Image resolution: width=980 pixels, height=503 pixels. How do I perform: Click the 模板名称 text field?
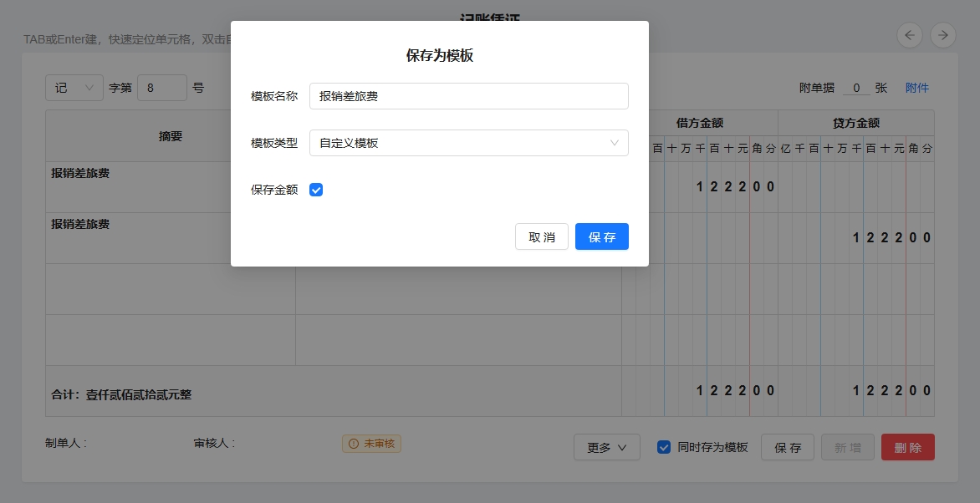pyautogui.click(x=468, y=96)
